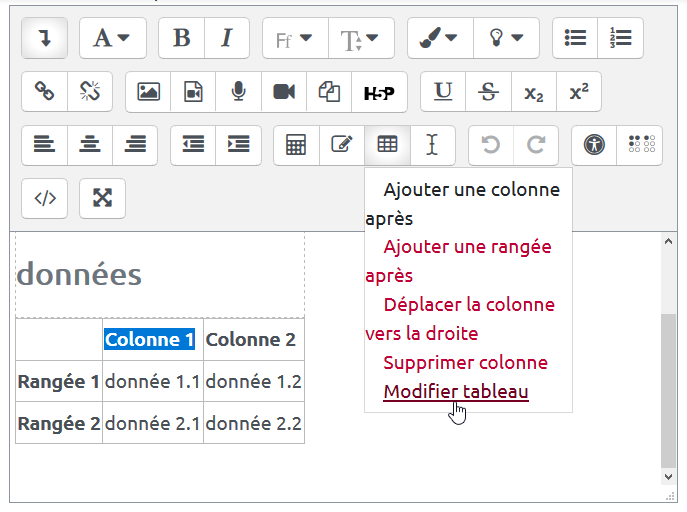Click the 'donnée 2.1' table cell

point(153,423)
